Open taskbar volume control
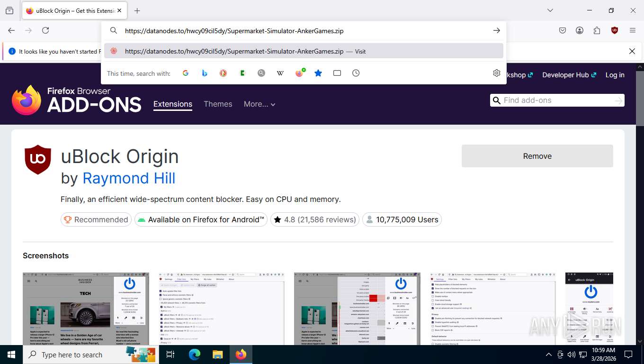This screenshot has width=644, height=364. [571, 355]
